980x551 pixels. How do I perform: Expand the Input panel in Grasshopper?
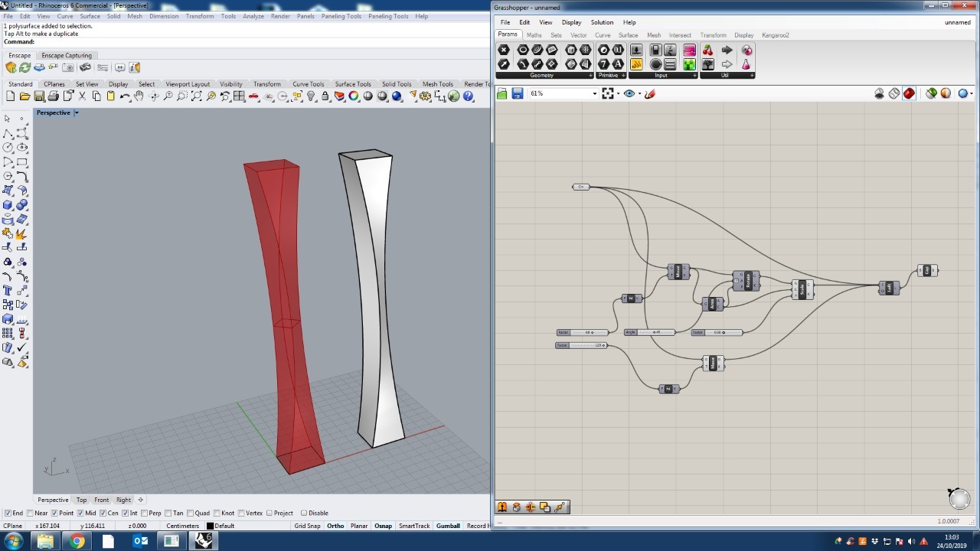point(694,75)
